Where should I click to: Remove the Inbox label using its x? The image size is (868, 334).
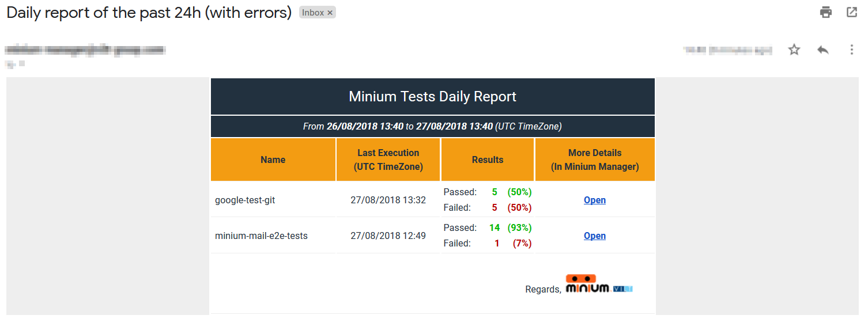point(330,13)
